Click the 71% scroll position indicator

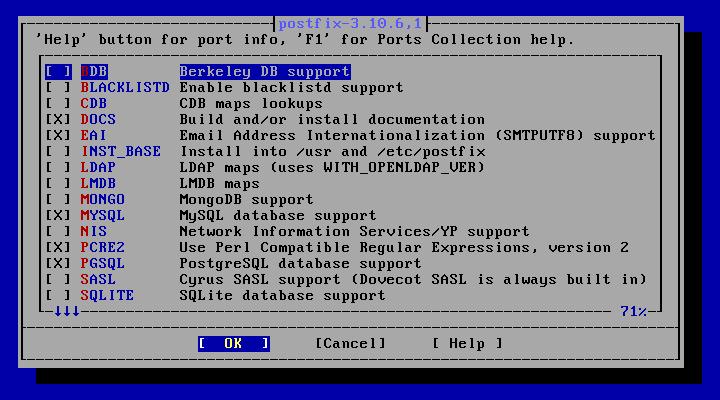[634, 312]
